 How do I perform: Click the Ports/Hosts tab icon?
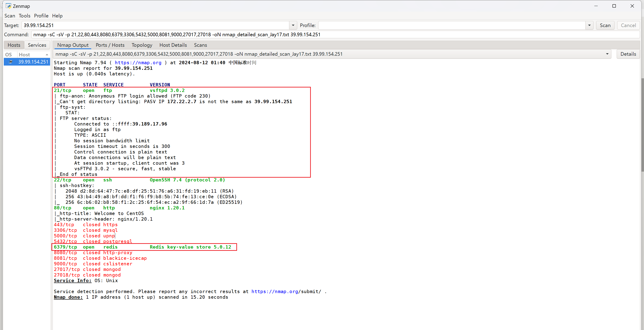pyautogui.click(x=110, y=45)
